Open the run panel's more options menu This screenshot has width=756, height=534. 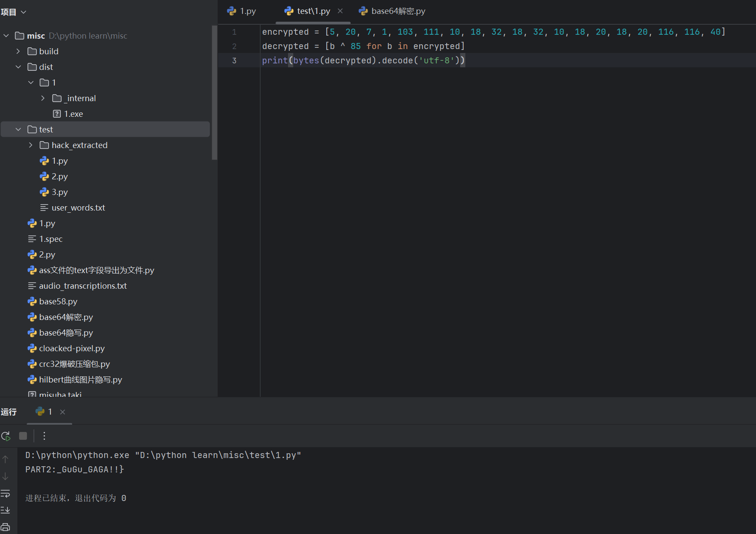[44, 436]
